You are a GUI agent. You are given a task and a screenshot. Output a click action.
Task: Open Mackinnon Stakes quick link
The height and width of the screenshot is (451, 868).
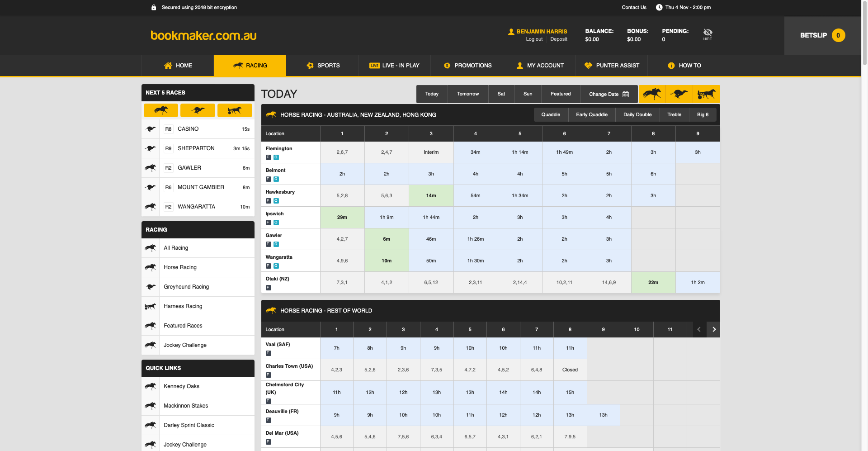[198, 406]
